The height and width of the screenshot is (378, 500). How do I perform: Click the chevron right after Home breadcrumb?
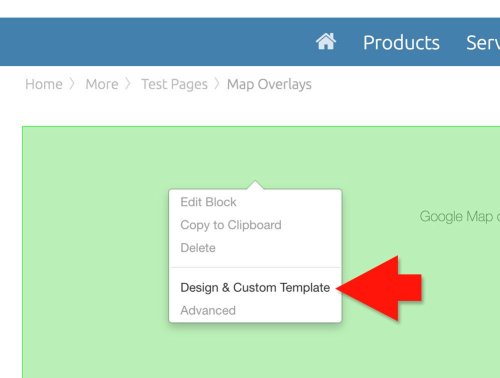[72, 84]
